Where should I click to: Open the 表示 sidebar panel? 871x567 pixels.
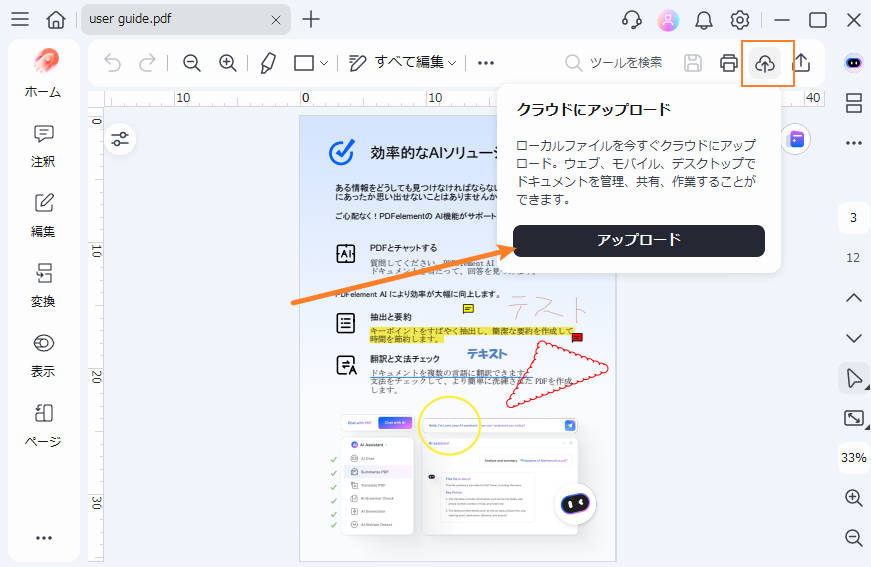click(x=43, y=356)
